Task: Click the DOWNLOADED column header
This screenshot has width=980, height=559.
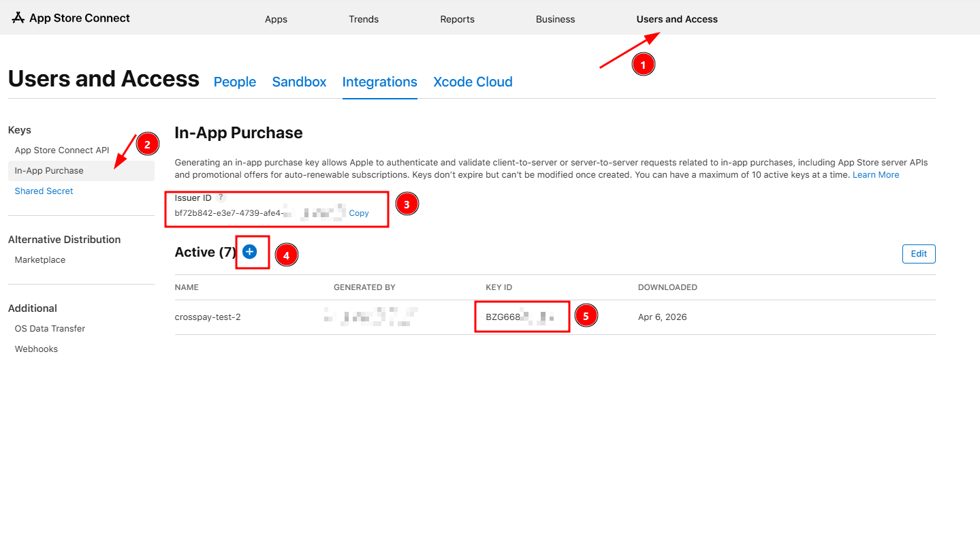Action: click(667, 287)
